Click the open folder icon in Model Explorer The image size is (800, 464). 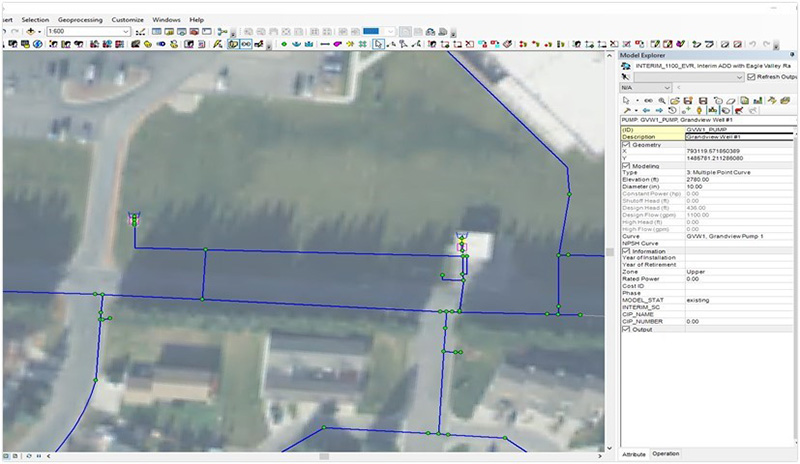[675, 101]
